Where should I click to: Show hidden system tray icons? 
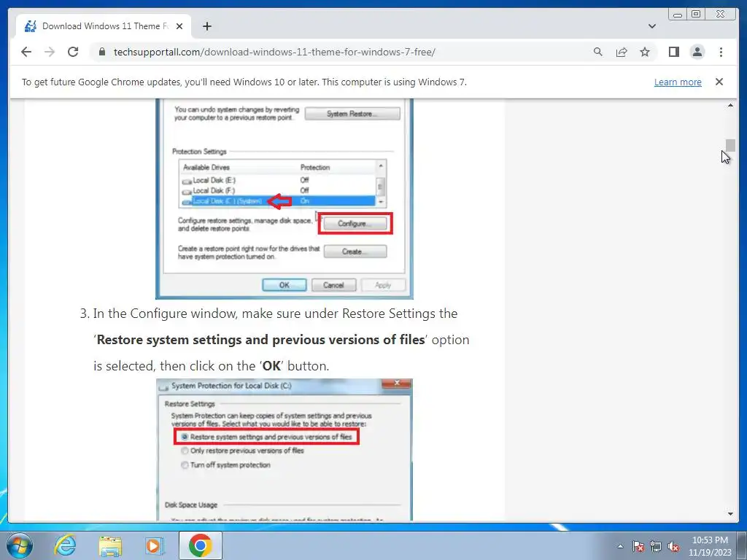tap(620, 546)
